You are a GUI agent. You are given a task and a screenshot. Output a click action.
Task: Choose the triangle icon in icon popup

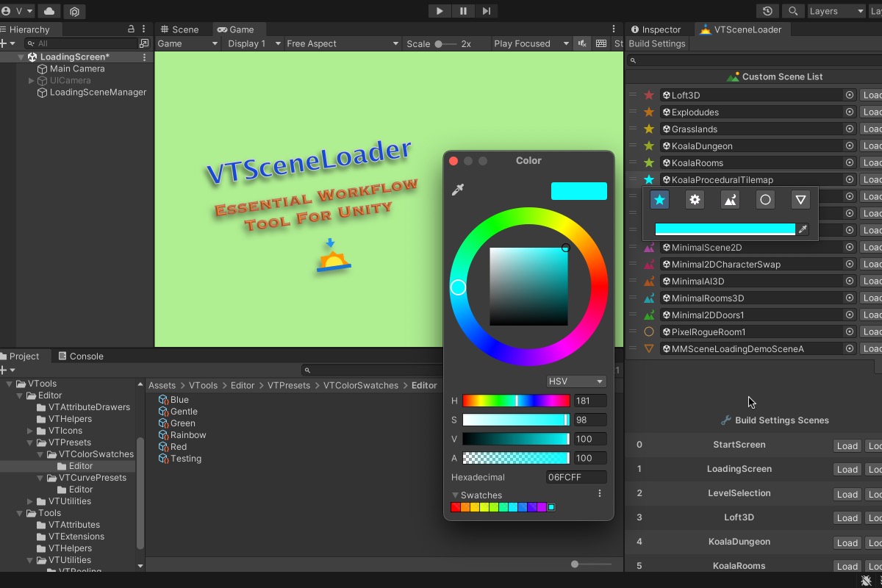point(800,199)
